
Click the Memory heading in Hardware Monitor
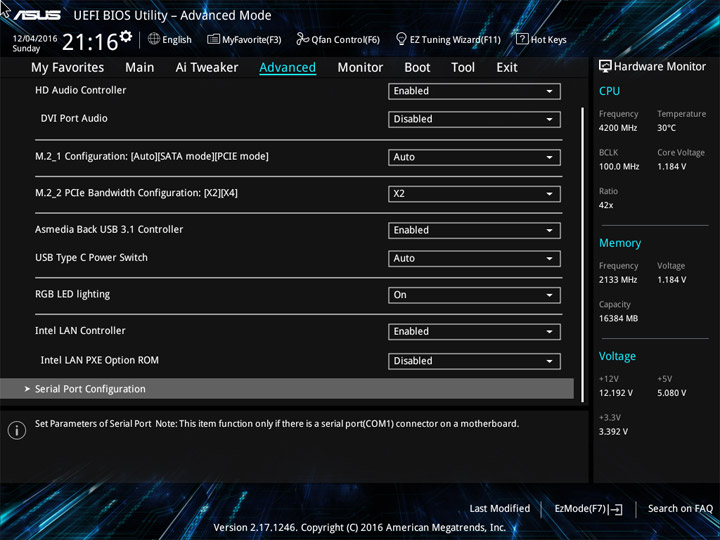[x=620, y=243]
